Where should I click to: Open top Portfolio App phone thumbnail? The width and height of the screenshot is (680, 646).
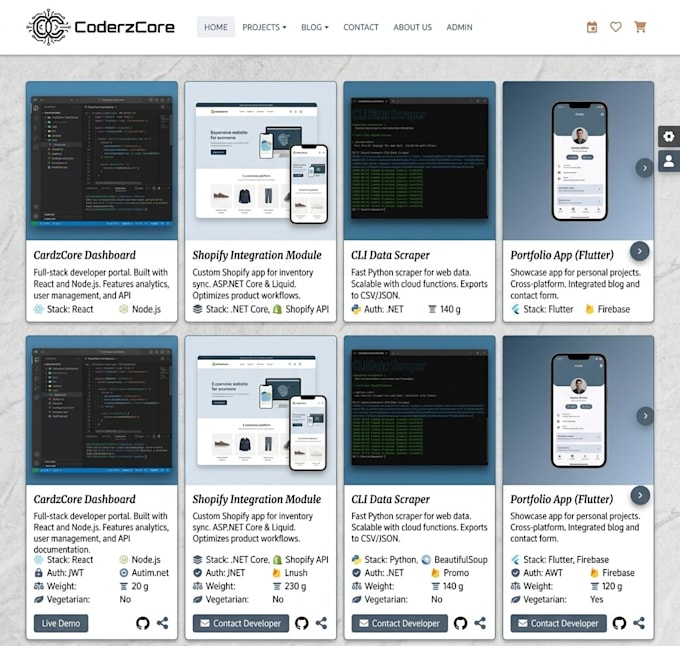click(578, 161)
